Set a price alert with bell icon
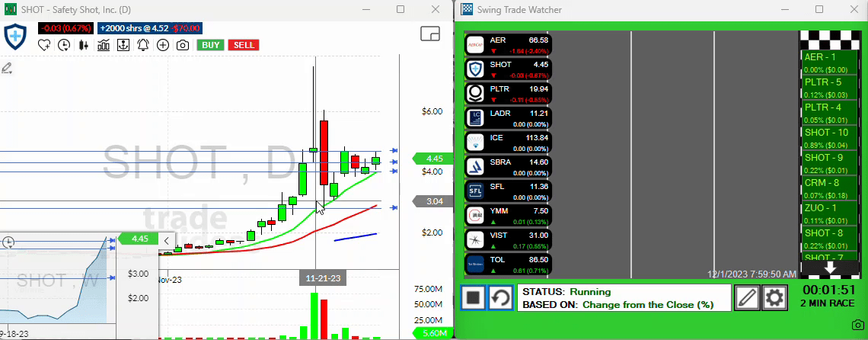Image resolution: width=868 pixels, height=340 pixels. (142, 45)
